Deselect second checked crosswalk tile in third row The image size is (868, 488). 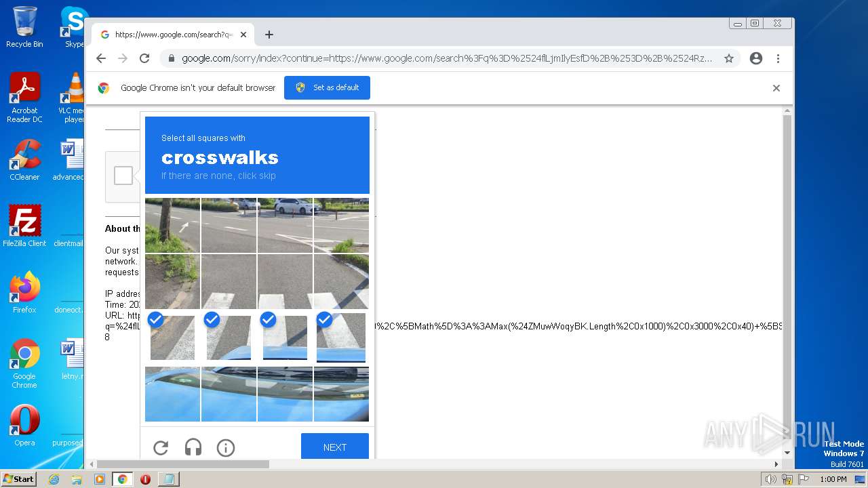click(229, 338)
